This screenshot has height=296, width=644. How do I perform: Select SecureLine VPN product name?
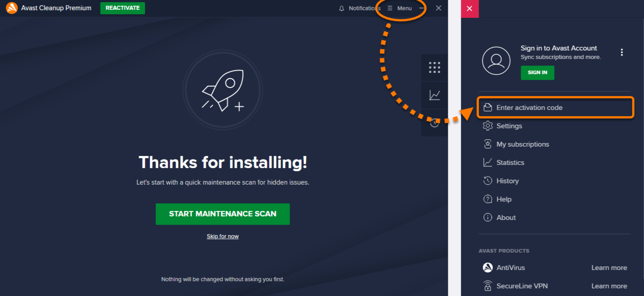(522, 286)
